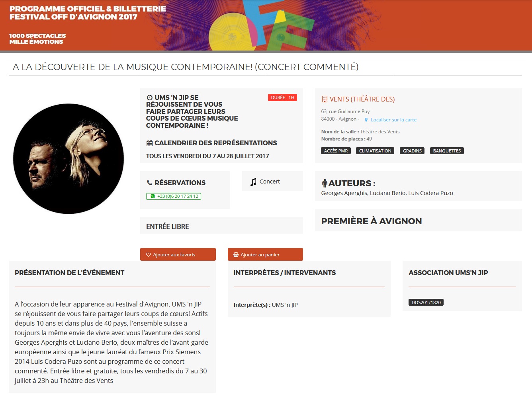This screenshot has height=406, width=532.
Task: Open the circular photo of the two performers
Action: (x=68, y=159)
